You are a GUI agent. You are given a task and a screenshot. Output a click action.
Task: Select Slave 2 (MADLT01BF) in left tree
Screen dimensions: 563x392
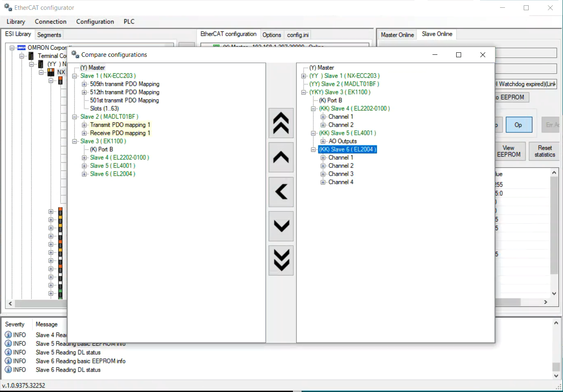(x=109, y=117)
